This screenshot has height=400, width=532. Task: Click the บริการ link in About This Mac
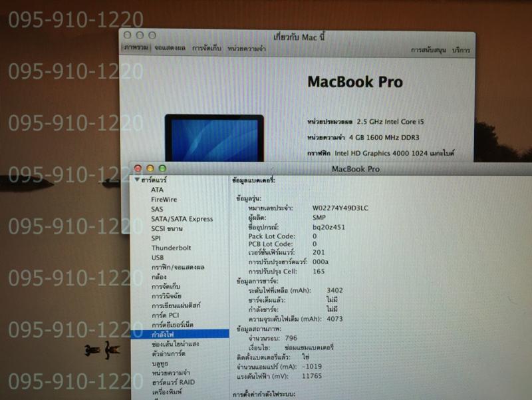tap(461, 50)
